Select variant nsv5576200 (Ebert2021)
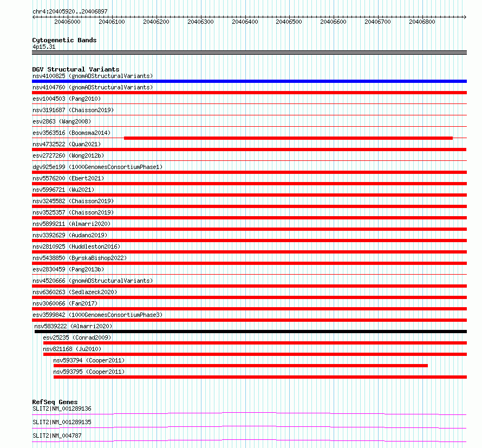 [x=68, y=178]
